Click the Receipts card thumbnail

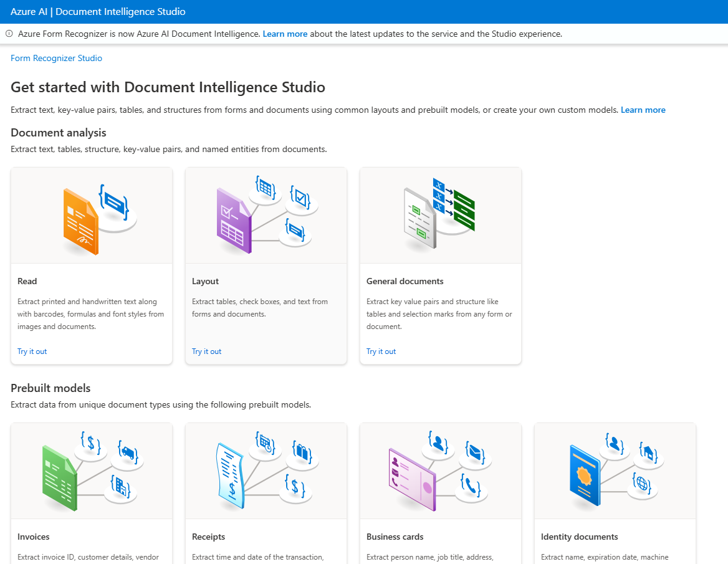click(266, 471)
